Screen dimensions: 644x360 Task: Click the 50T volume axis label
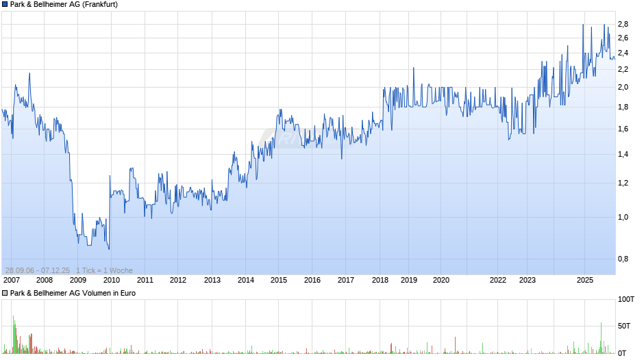point(624,326)
